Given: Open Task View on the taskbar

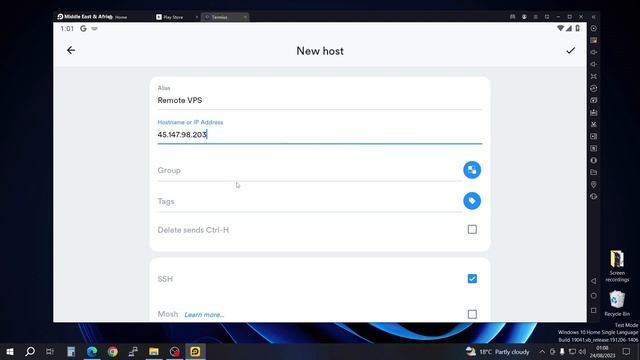Looking at the screenshot, I should click(x=50, y=351).
